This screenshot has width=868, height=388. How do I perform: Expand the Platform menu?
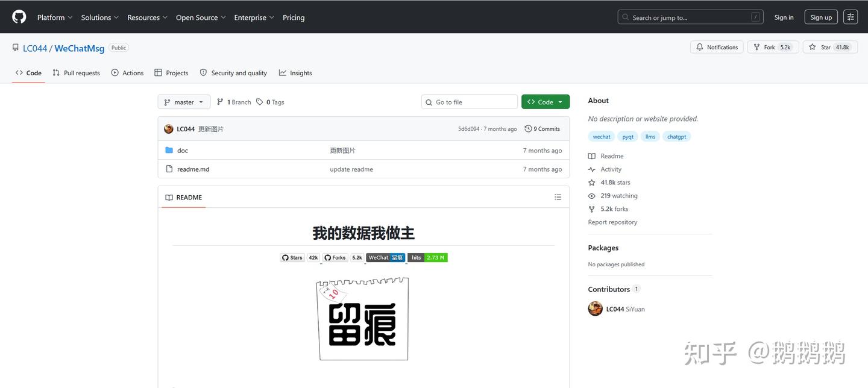[55, 17]
